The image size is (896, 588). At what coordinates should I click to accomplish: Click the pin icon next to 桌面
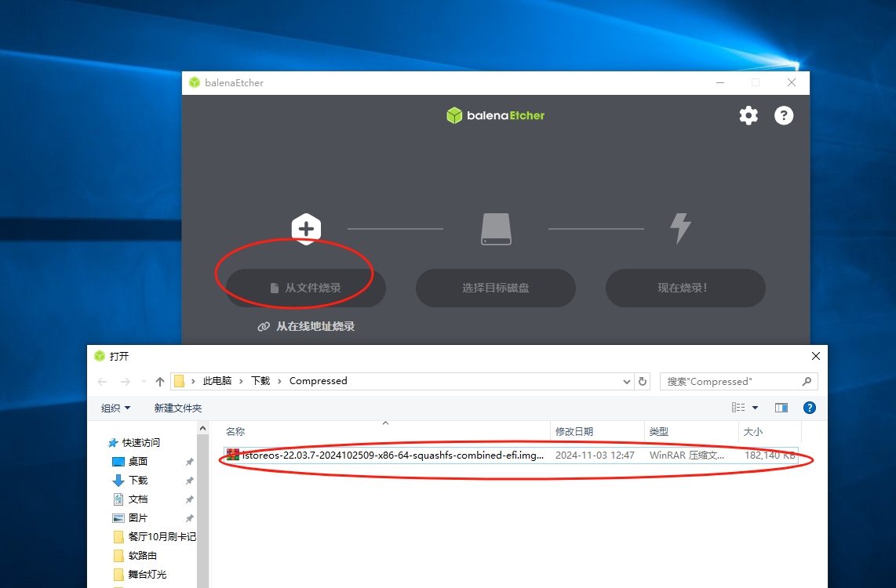coord(189,462)
